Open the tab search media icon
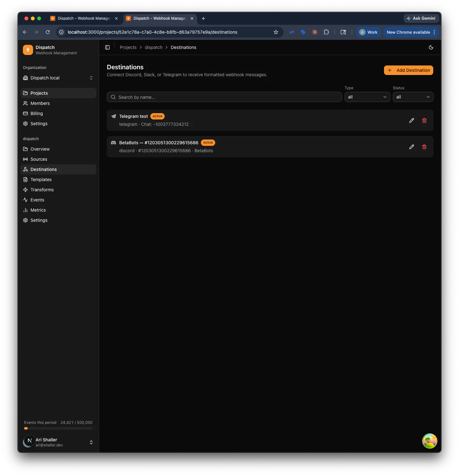Screen dimensions: 459x476 point(343,32)
